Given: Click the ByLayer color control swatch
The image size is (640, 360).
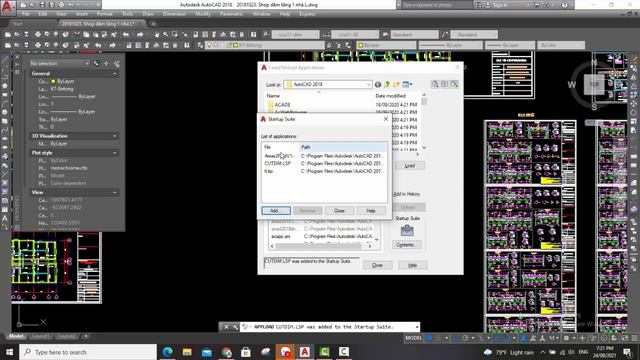Looking at the screenshot, I should tap(361, 45).
